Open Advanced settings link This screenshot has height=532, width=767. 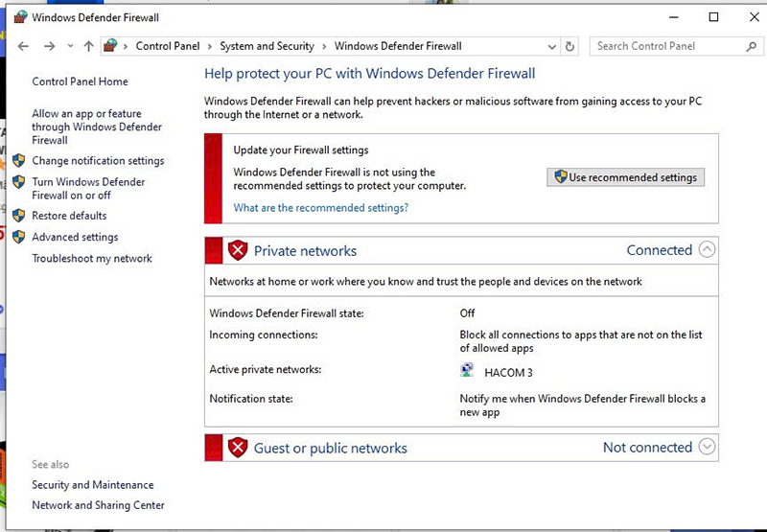point(75,237)
